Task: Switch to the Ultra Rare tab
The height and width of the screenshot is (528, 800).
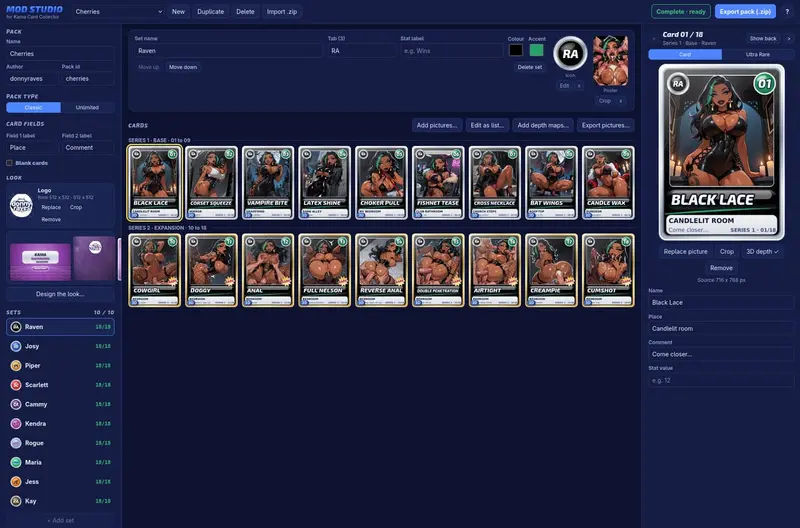Action: click(758, 55)
